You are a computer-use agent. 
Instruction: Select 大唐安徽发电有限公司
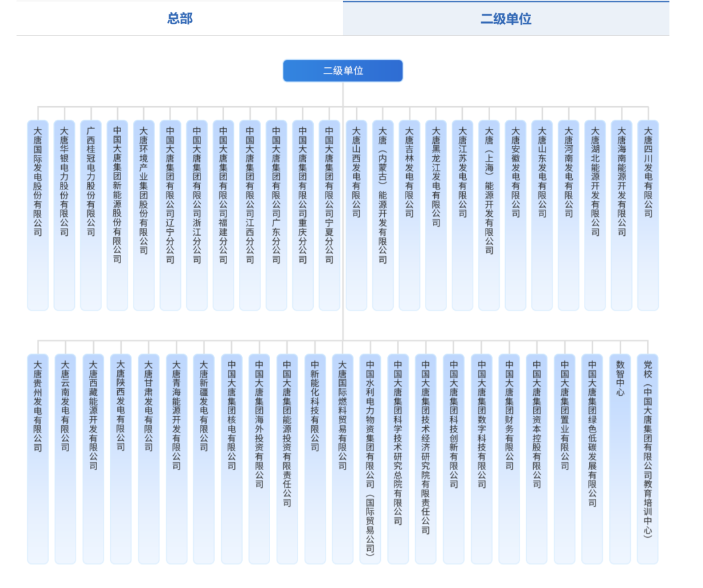pos(516,216)
